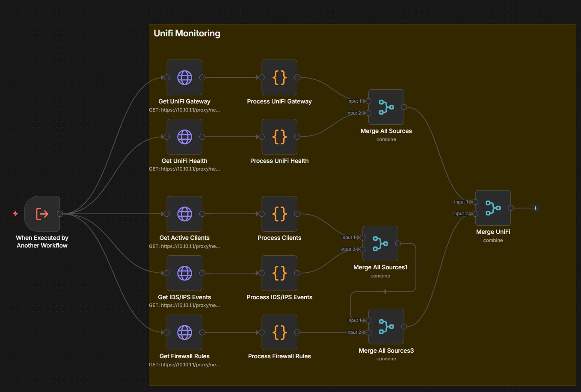Click the output connector of Process UniFi Gateway
The width and height of the screenshot is (581, 392).
click(x=298, y=77)
